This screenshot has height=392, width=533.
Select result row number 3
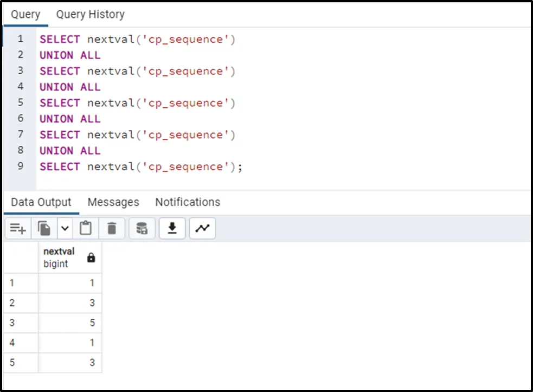pos(20,323)
